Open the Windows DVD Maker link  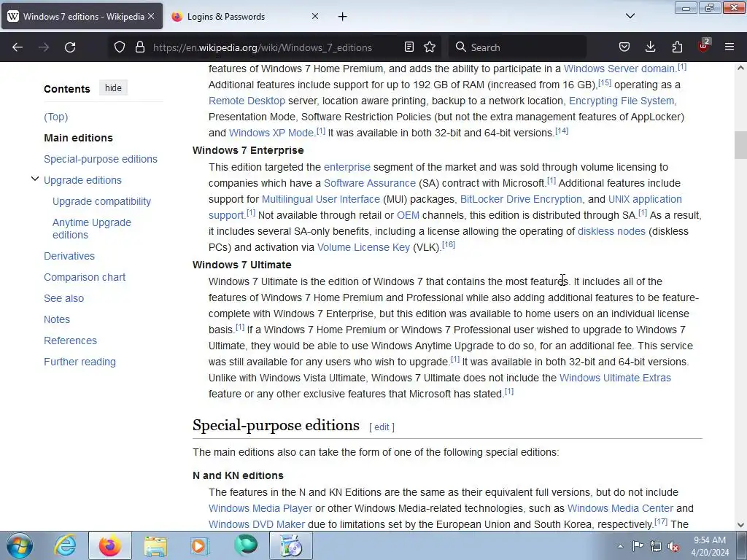click(x=256, y=525)
